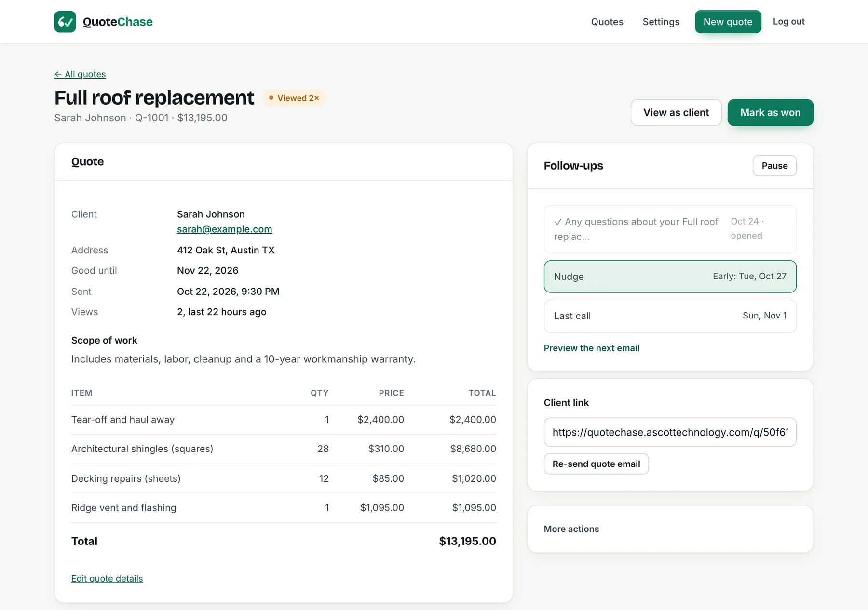
Task: Click the $310.00 price cell
Action: [x=386, y=449]
